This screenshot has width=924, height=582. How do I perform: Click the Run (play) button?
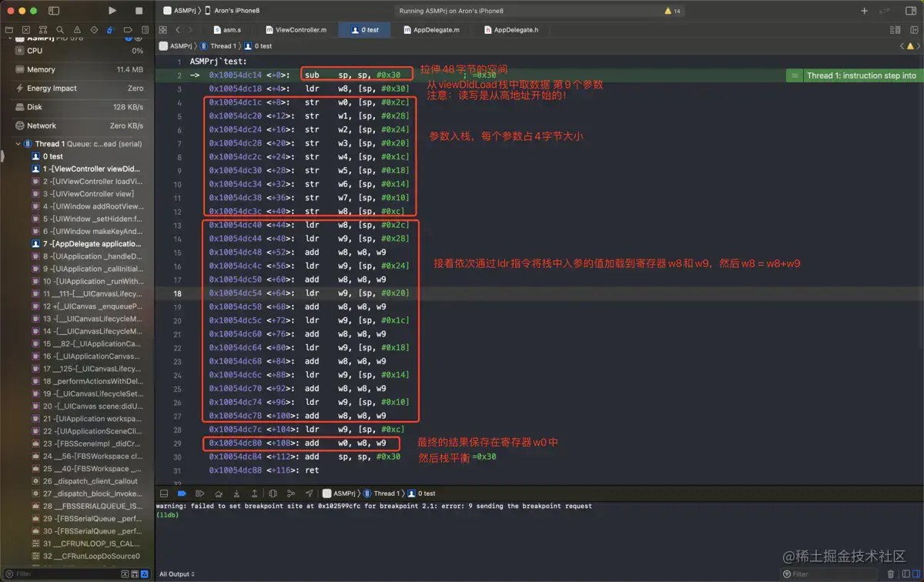pos(112,11)
